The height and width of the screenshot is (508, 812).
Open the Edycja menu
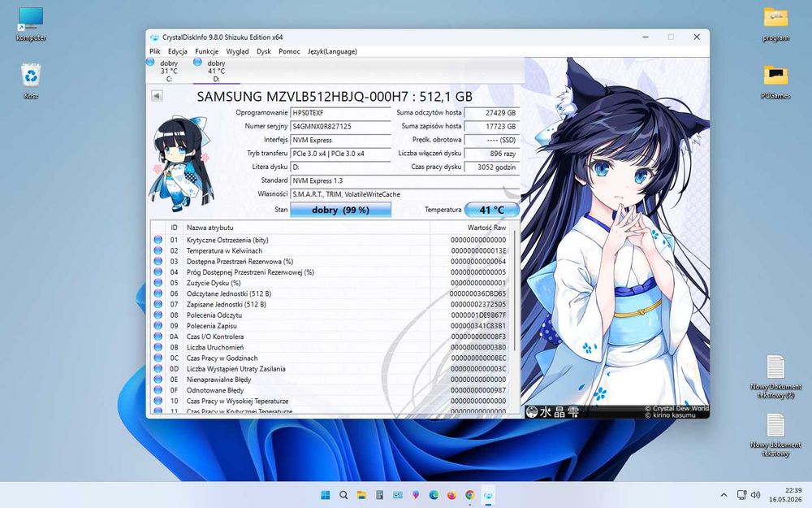click(x=178, y=51)
